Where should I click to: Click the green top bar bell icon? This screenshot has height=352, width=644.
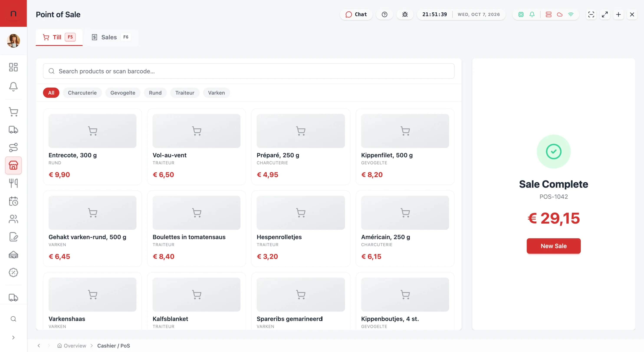click(x=532, y=15)
